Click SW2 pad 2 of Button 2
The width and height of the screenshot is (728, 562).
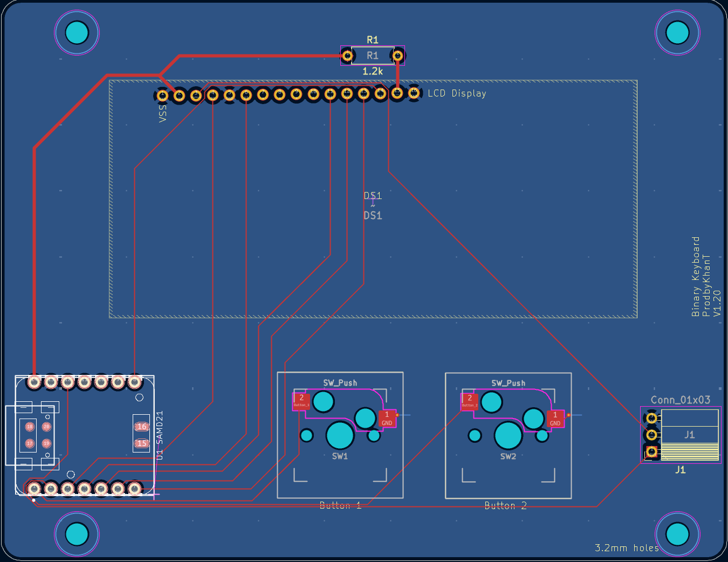(x=470, y=401)
